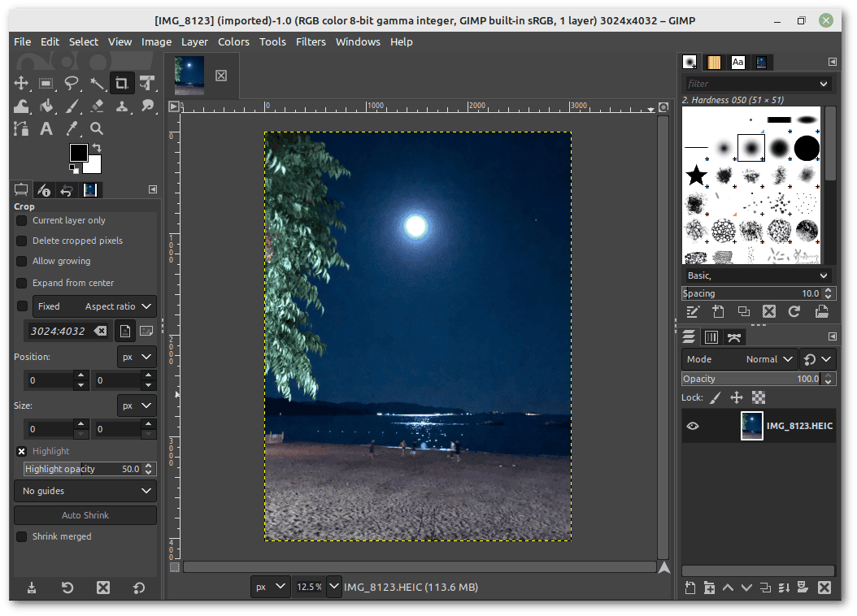857x616 pixels.
Task: Open the Basic brush tag dropdown
Action: tap(756, 275)
